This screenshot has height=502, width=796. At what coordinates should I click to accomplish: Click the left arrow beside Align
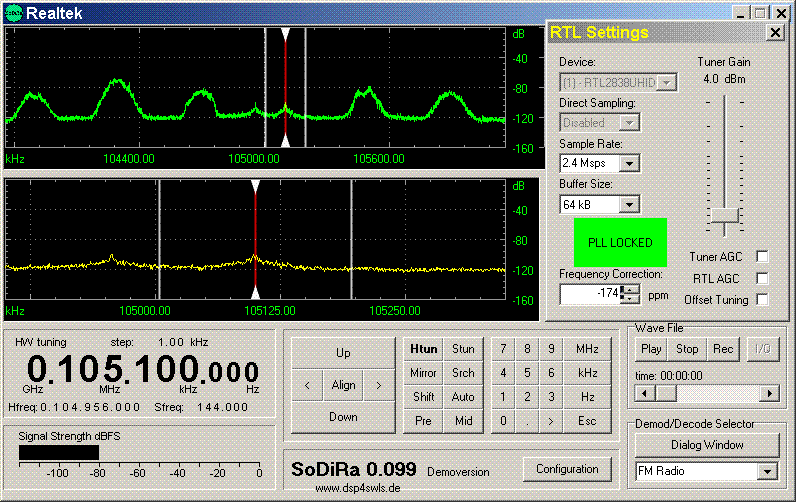[307, 385]
